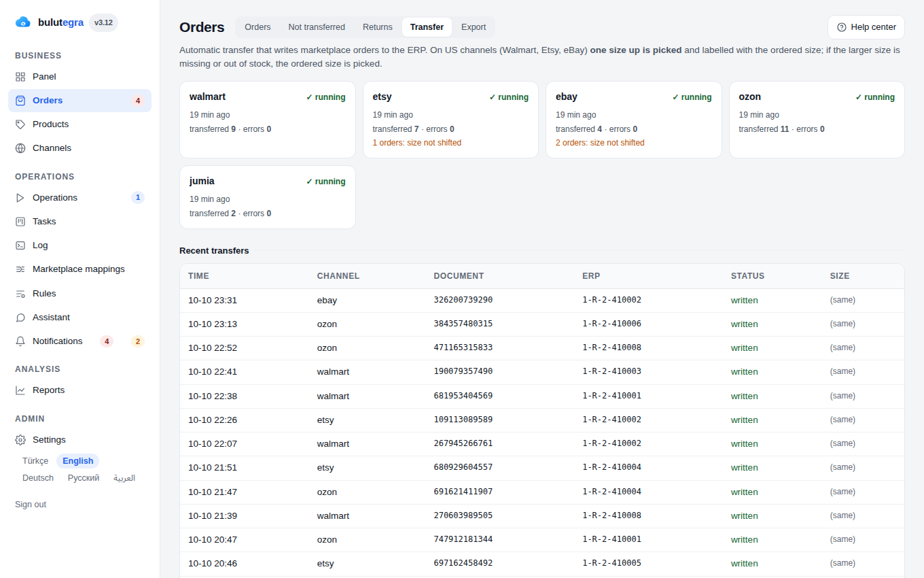Click the Orders shopping bag icon

click(20, 101)
